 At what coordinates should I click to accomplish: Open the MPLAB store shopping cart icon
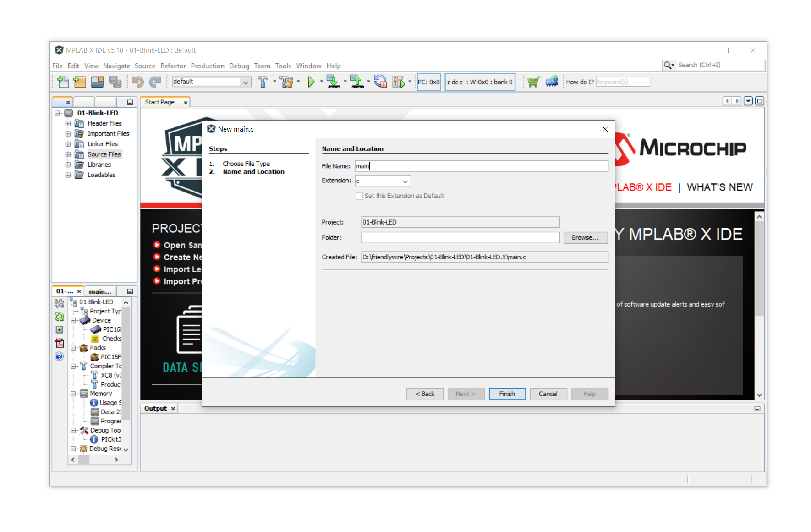533,82
